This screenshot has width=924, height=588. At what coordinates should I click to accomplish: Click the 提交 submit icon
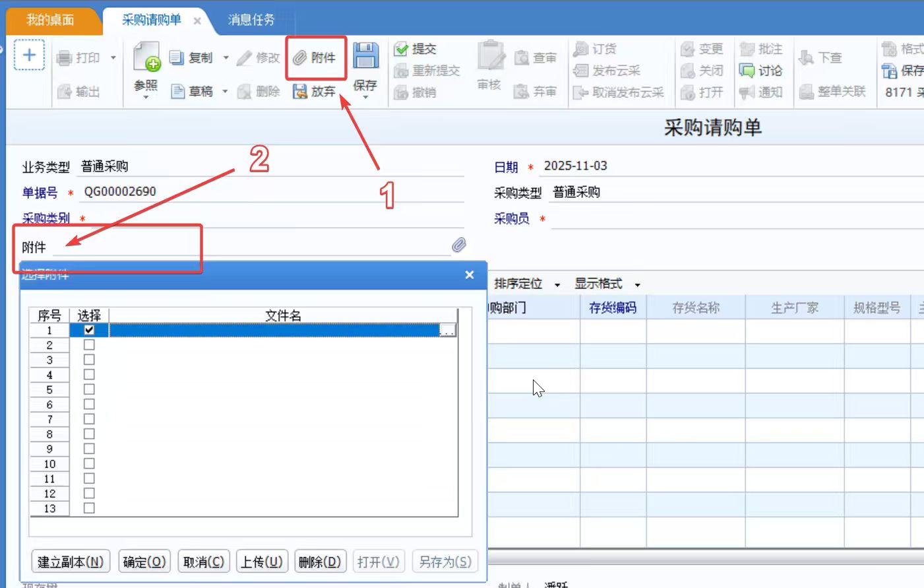(401, 49)
